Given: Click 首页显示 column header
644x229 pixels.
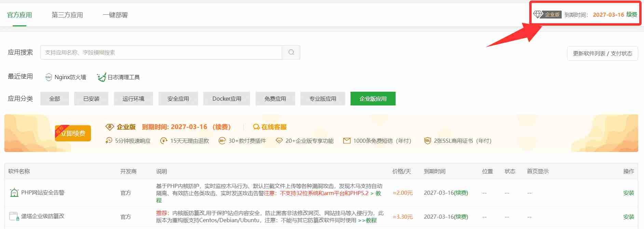Looking at the screenshot, I should [x=537, y=171].
